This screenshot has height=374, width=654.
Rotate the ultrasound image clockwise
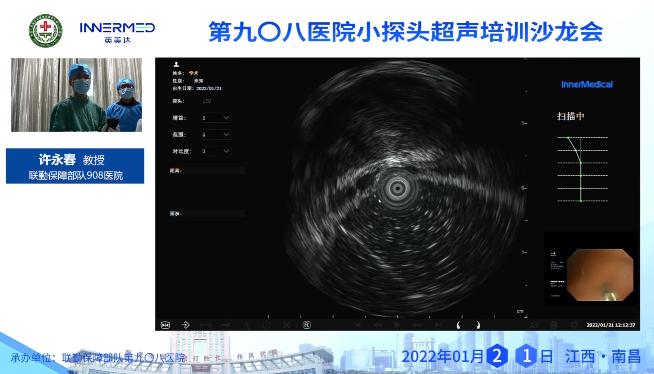pos(478,325)
